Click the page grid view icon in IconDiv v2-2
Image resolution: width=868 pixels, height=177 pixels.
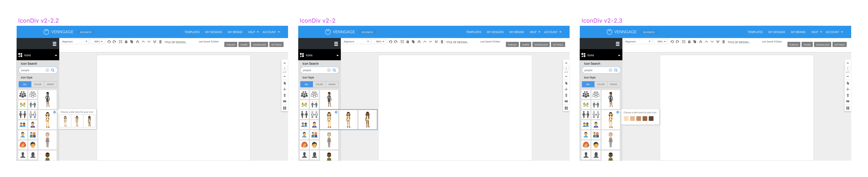[x=566, y=108]
